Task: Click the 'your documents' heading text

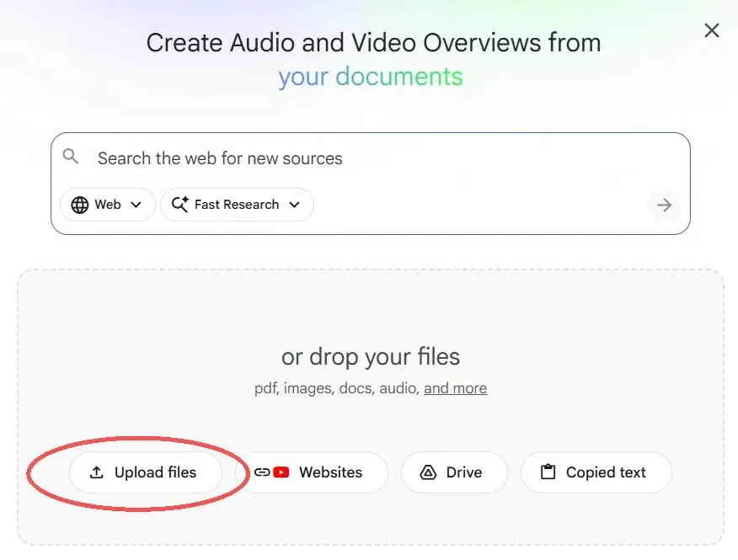Action: [371, 77]
